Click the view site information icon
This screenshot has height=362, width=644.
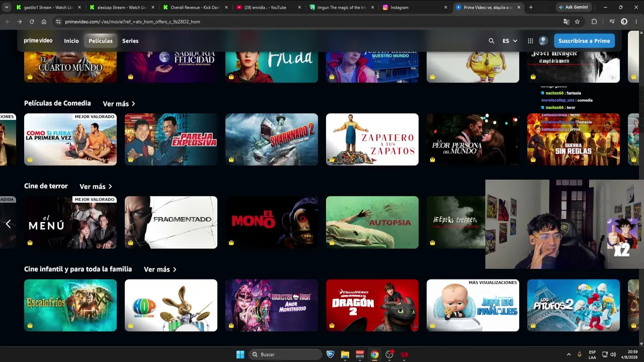point(58,22)
